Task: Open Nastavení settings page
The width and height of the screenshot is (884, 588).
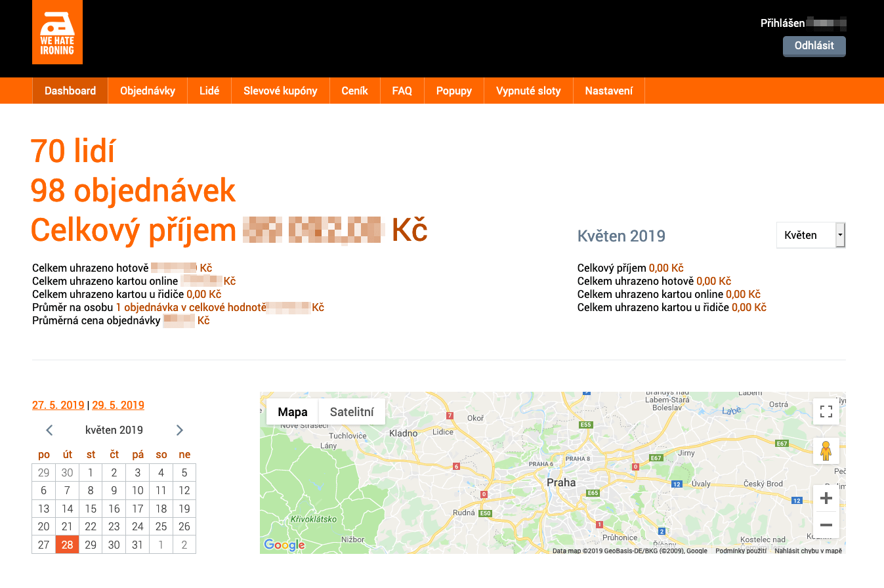Action: (x=609, y=91)
